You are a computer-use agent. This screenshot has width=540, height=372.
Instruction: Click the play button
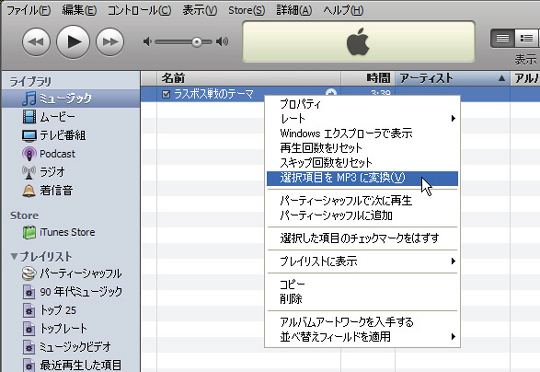point(73,42)
